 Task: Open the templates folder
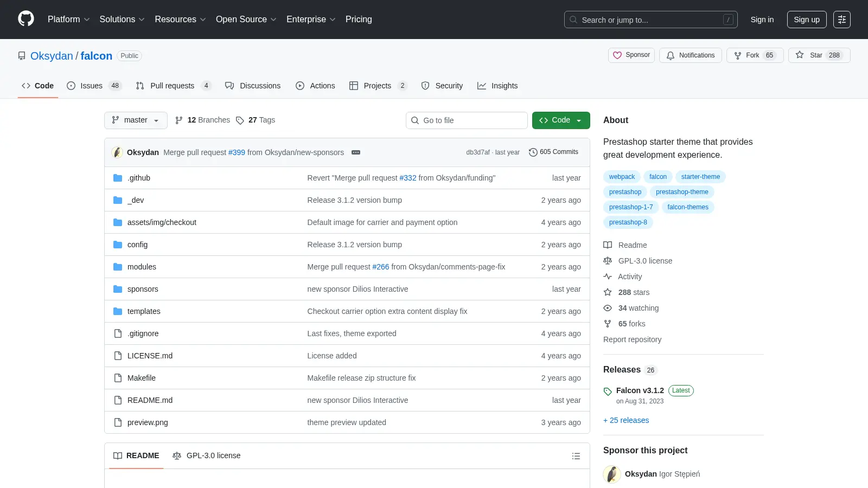point(144,311)
